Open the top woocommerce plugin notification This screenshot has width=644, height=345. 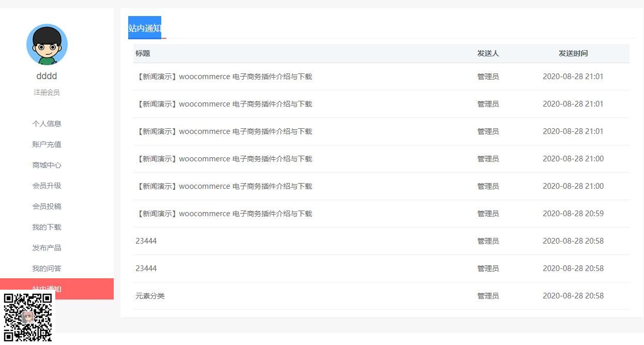pyautogui.click(x=224, y=76)
